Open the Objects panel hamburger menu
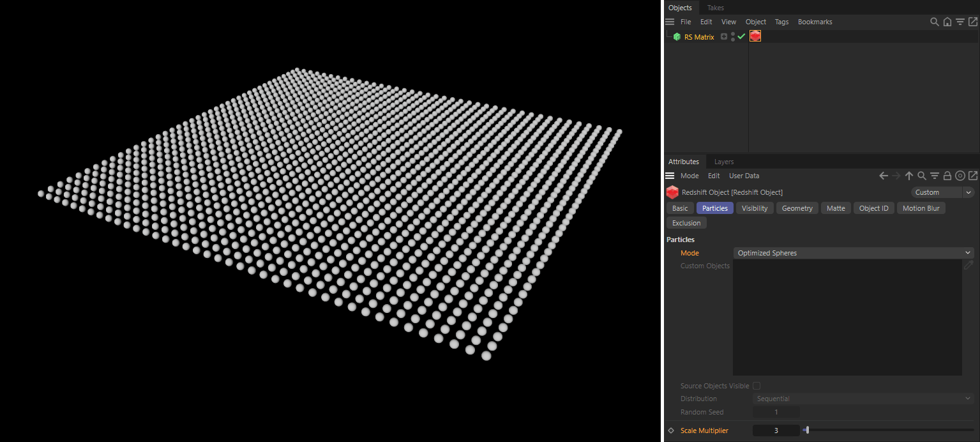 (x=669, y=21)
